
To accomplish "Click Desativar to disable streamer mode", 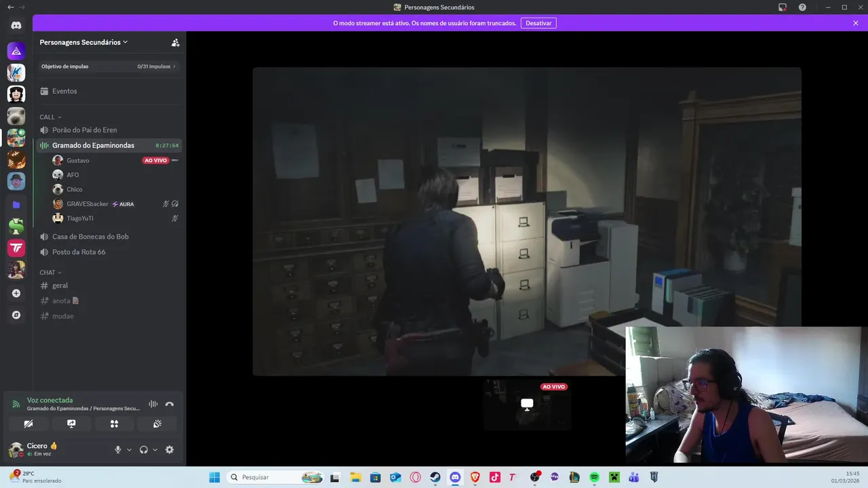I will pos(538,23).
